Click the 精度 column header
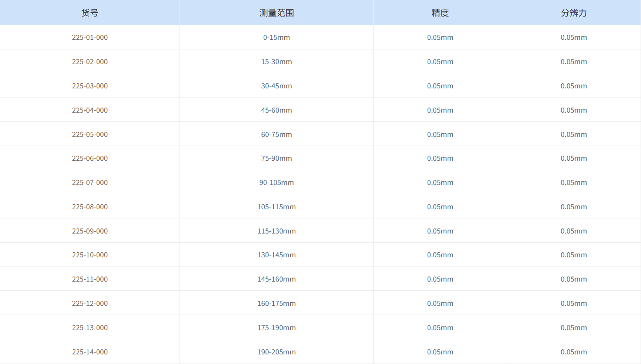 pos(440,12)
